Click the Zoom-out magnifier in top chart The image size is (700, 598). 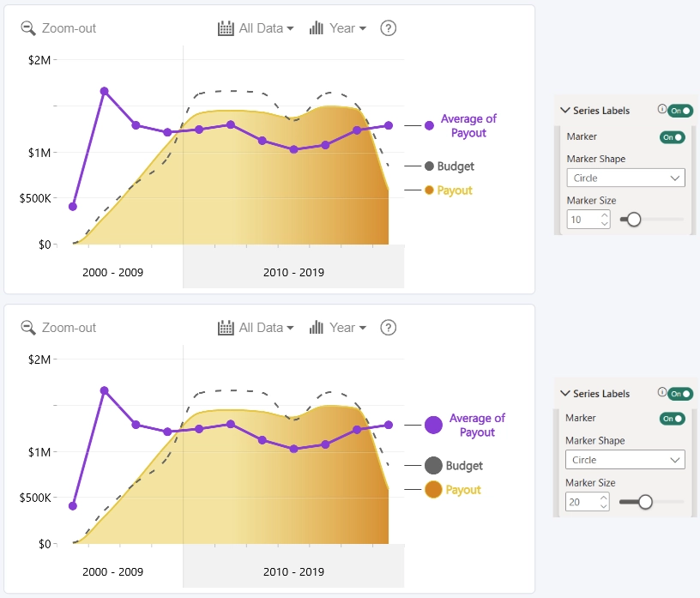28,28
